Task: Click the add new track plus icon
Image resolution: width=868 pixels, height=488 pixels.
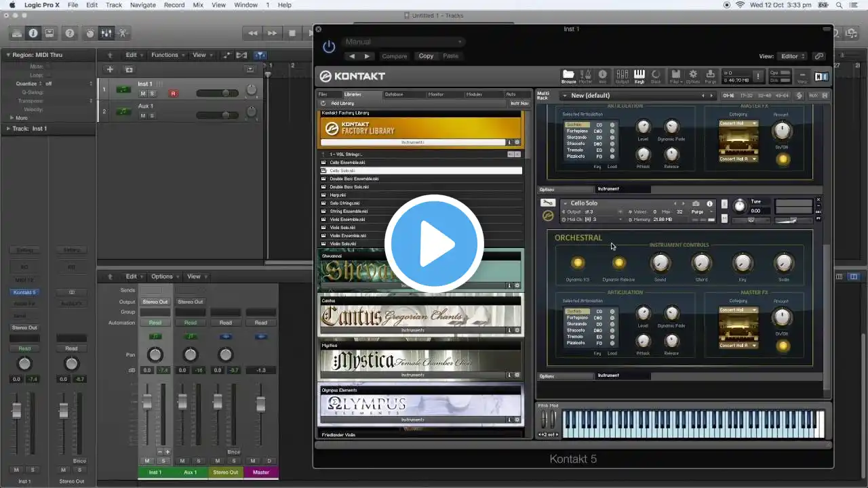Action: pos(110,69)
